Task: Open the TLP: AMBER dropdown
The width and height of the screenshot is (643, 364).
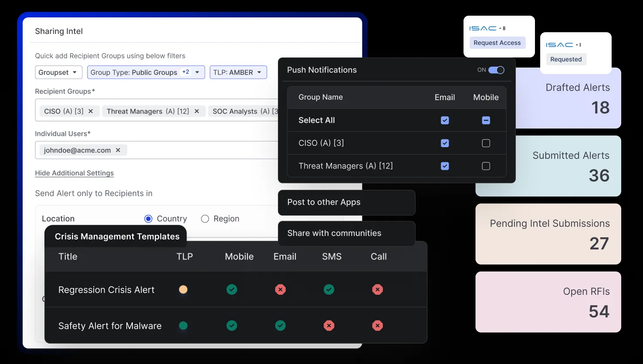Action: 238,72
